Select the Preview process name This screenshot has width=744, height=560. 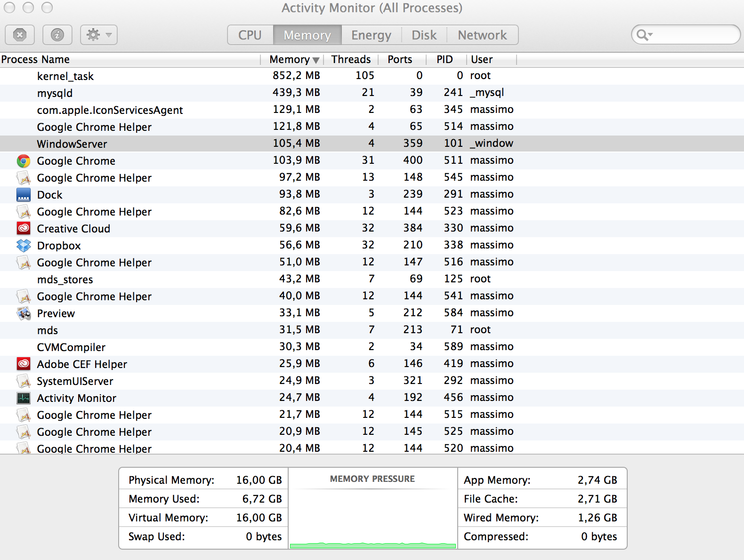[x=56, y=313]
